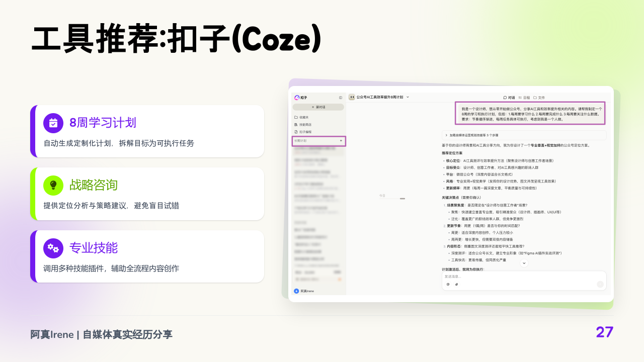The image size is (644, 362).
Task: Click the bot avatar next to the conversation title
Action: point(352,97)
